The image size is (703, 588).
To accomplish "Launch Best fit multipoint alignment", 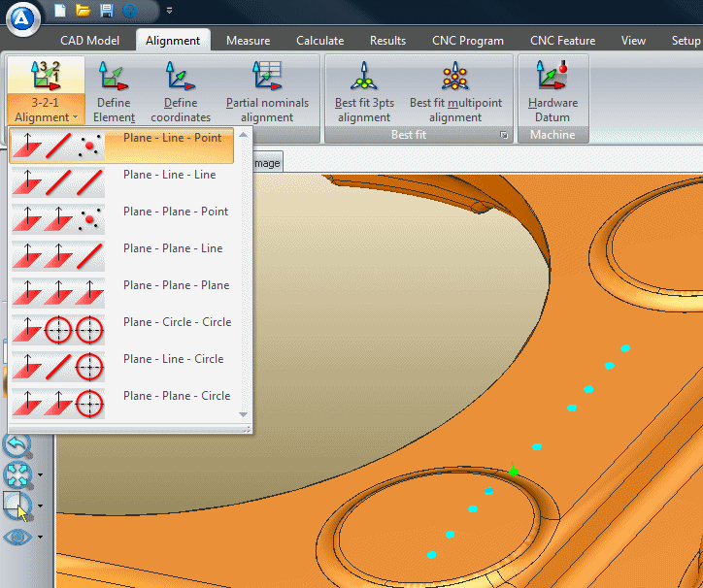I will (455, 91).
